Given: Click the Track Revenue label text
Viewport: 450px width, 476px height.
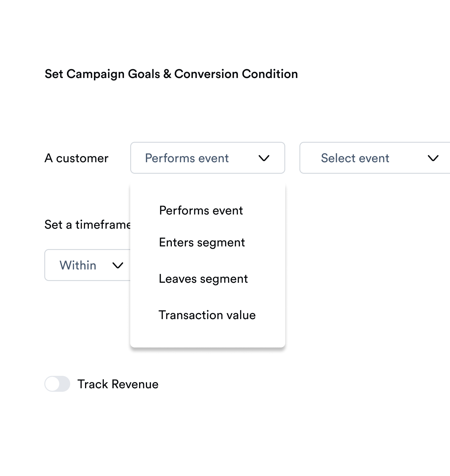Looking at the screenshot, I should tap(118, 384).
